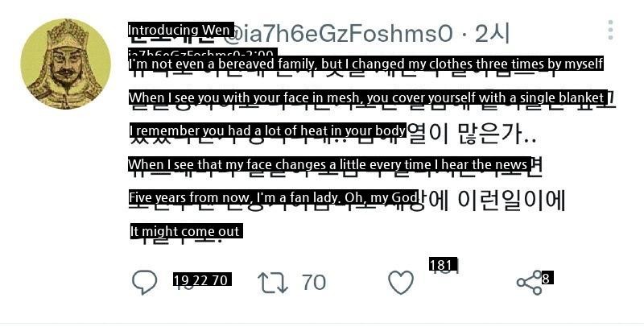644x327 pixels.
Task: Click the line "I'm not even a bereaved family"
Action: click(x=365, y=64)
